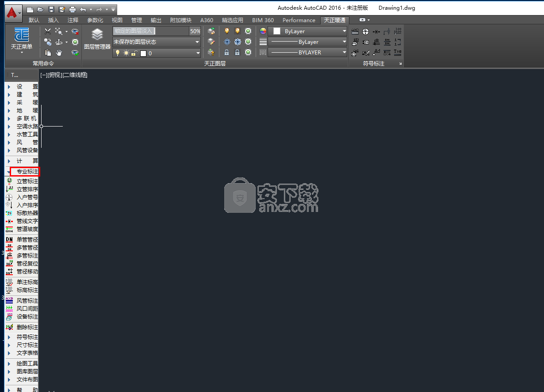544x392 pixels.
Task: Open the color ByLayer dropdown
Action: coord(308,31)
